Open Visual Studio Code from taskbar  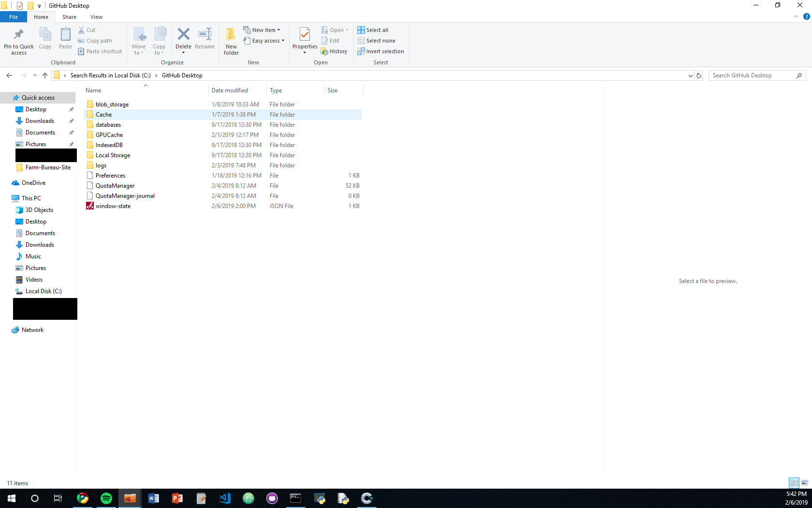[x=225, y=498]
